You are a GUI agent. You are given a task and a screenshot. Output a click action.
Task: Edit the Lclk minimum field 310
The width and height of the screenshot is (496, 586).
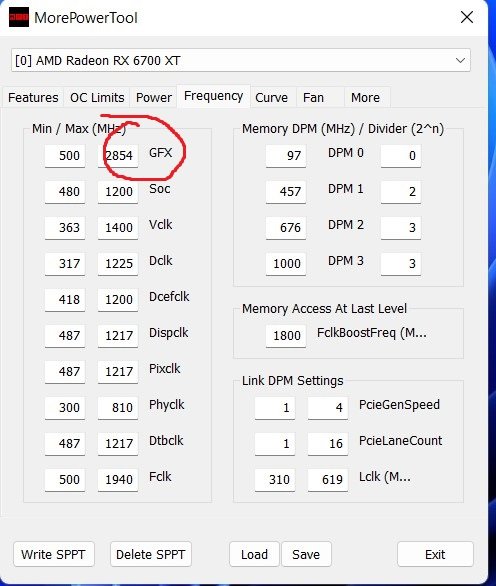tap(275, 479)
